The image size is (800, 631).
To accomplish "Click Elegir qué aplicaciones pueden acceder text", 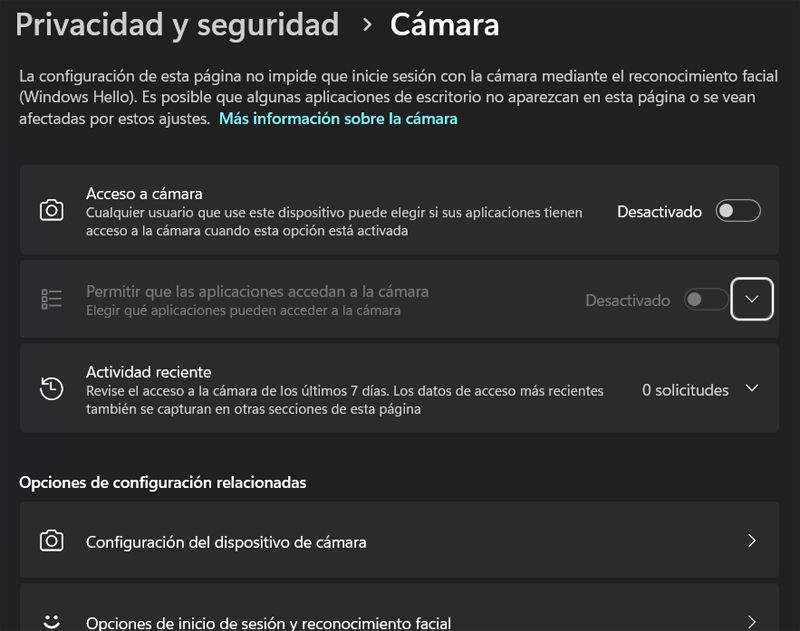I will coord(243,310).
